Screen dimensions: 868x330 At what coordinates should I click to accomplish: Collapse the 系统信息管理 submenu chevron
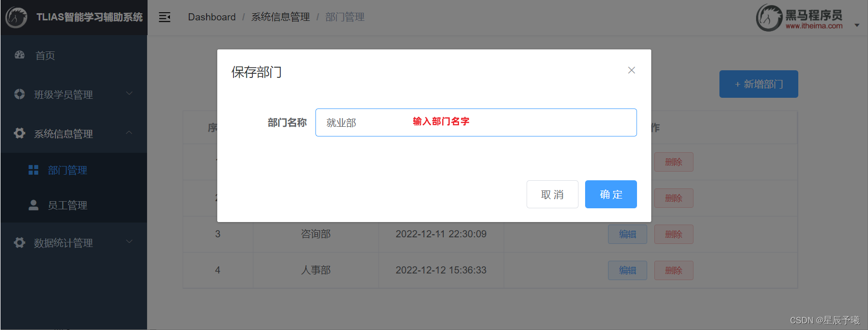coord(129,132)
